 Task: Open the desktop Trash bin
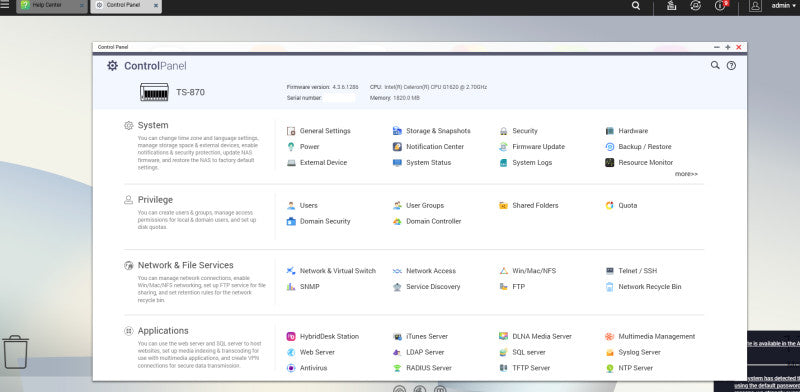tap(15, 352)
